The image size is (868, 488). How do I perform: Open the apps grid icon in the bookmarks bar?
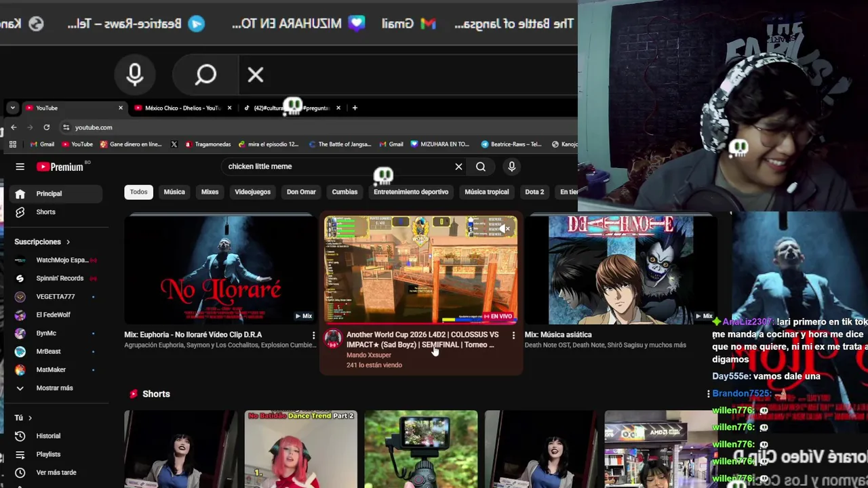12,144
